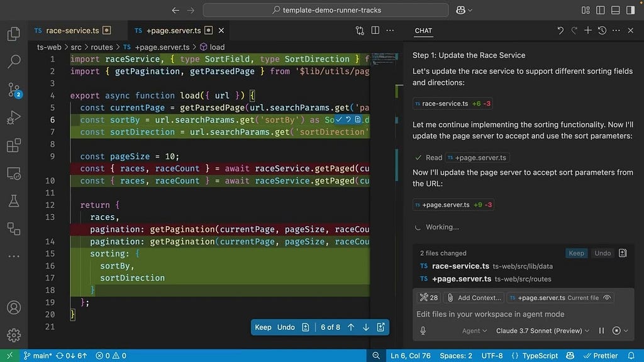Toggle current file context eye icon
Viewport: 644px width, 362px height.
(608, 297)
